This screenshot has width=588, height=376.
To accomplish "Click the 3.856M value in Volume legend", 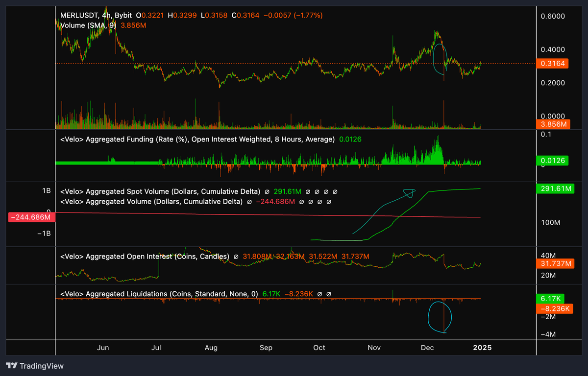I will tap(134, 25).
